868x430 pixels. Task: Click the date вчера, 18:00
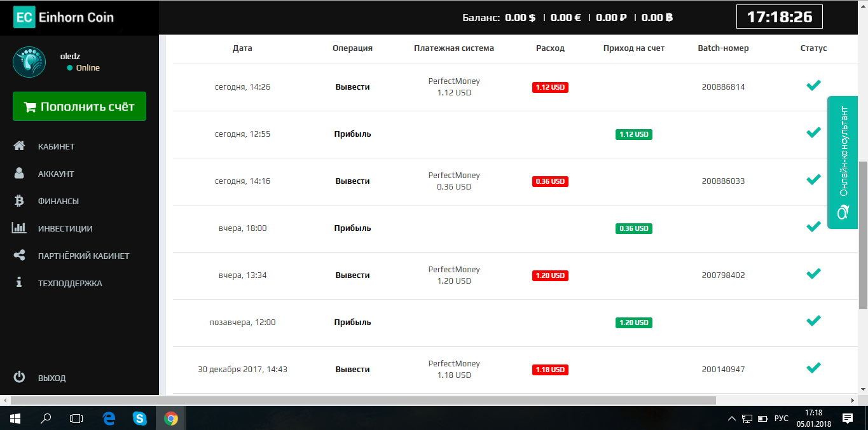click(242, 228)
